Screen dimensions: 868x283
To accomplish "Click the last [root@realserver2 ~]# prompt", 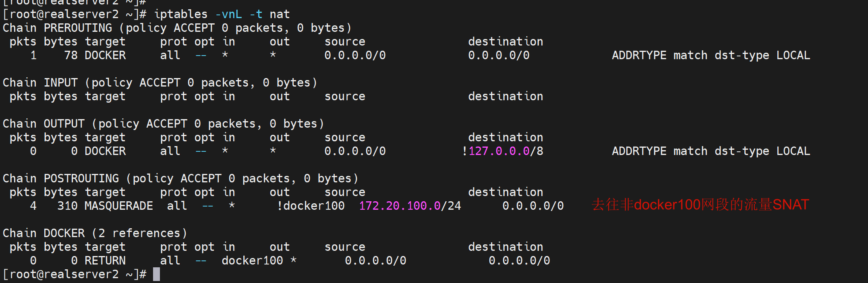I will click(75, 275).
